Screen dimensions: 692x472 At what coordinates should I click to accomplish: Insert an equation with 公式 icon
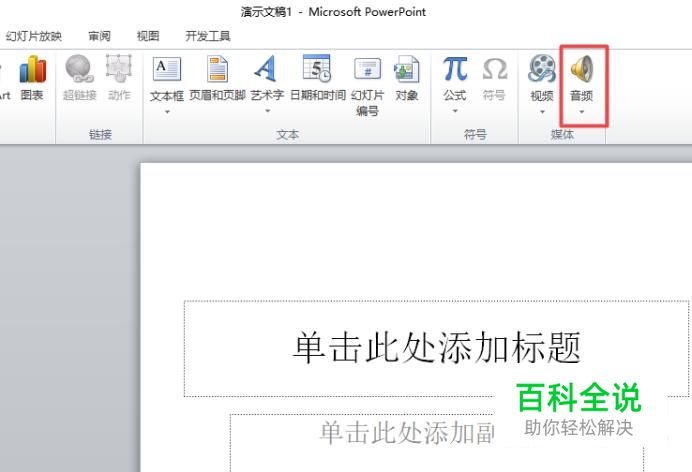click(455, 69)
